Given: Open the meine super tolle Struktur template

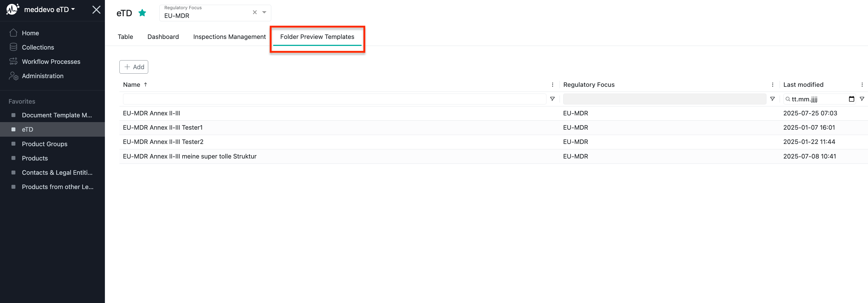Looking at the screenshot, I should (493, 156).
